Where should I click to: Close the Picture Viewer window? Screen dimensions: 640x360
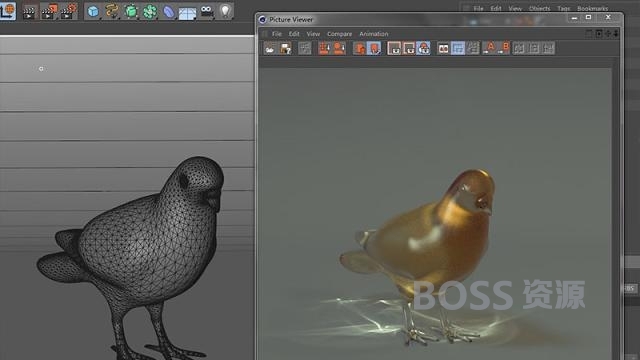click(x=608, y=17)
